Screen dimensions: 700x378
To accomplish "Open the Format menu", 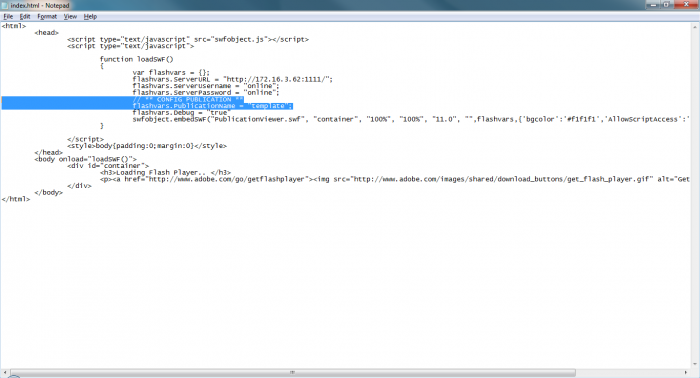I will [47, 17].
